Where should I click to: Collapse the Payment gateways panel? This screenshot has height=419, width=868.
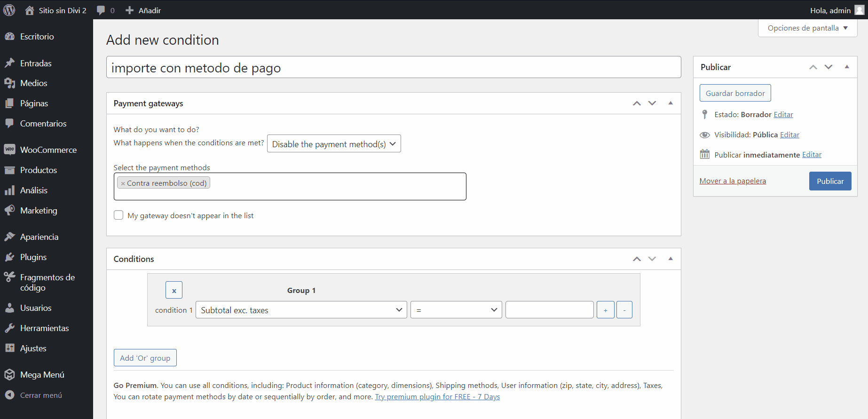670,103
